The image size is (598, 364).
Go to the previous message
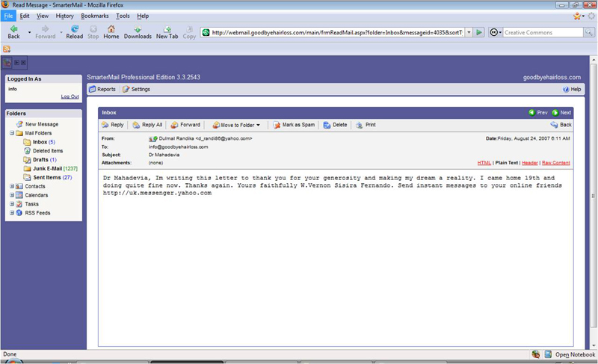pyautogui.click(x=538, y=112)
